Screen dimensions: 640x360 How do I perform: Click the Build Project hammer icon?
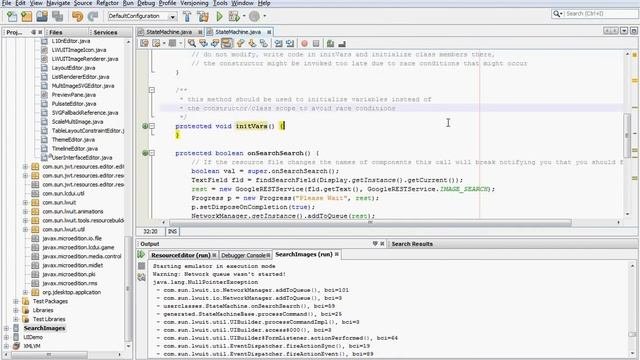tap(187, 16)
